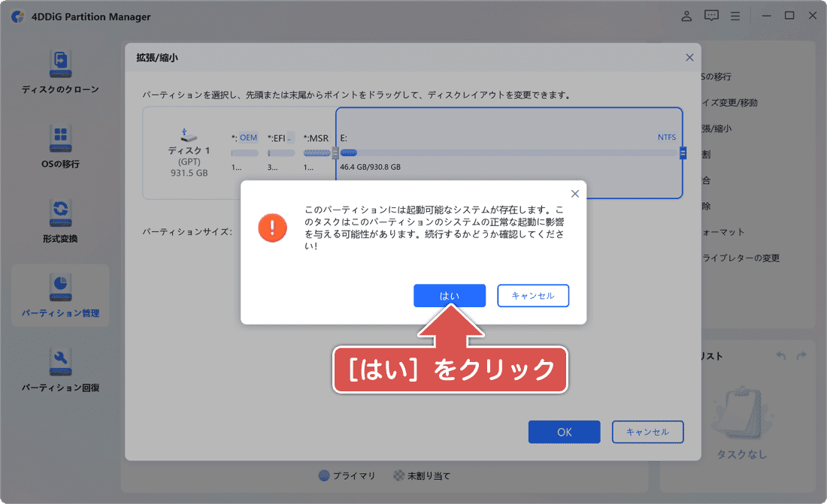The image size is (827, 504).
Task: Dismiss the warning with キャンセル
Action: (533, 295)
